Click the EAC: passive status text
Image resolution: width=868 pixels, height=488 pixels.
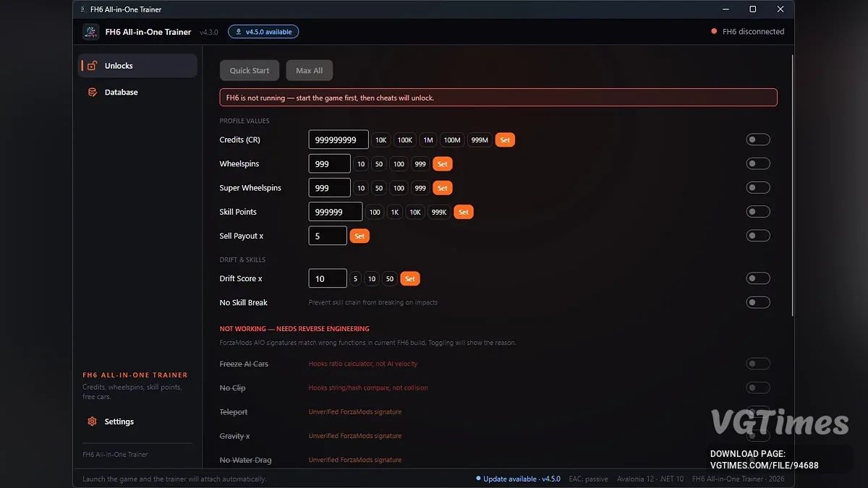(x=588, y=479)
